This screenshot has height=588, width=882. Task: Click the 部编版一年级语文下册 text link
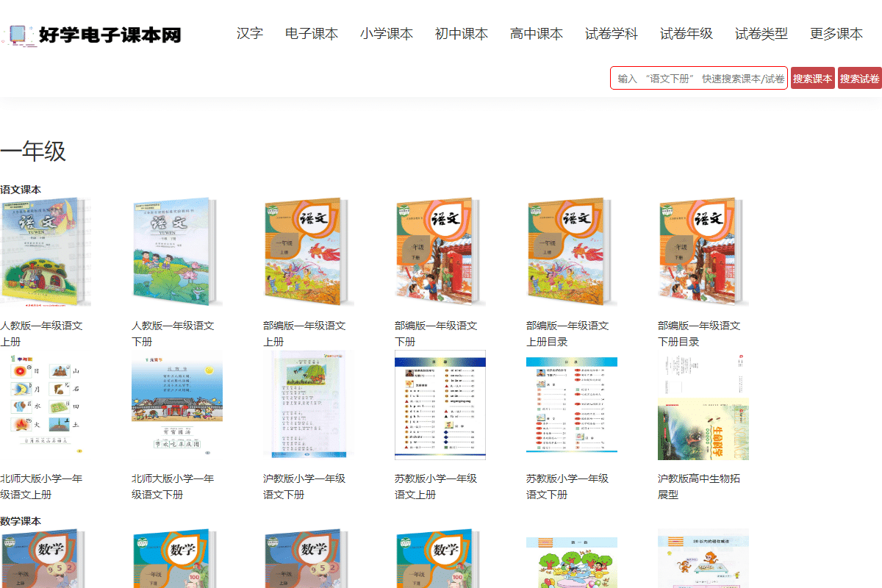coord(436,334)
